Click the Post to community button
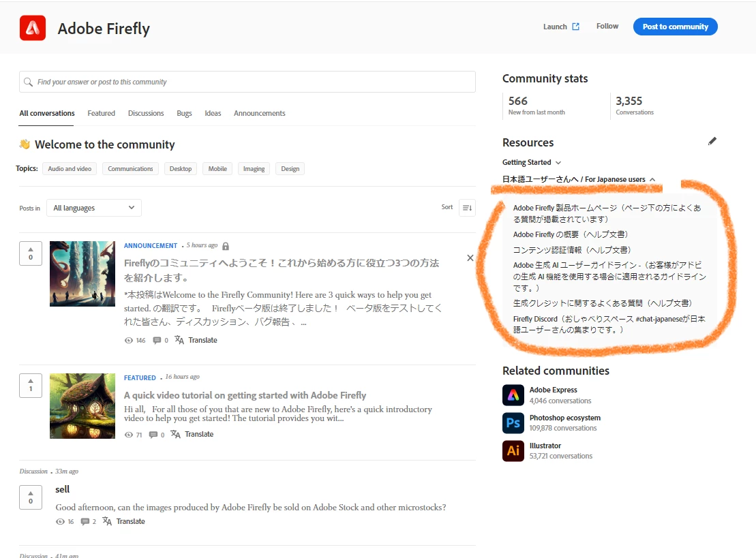This screenshot has width=756, height=558. [x=675, y=27]
